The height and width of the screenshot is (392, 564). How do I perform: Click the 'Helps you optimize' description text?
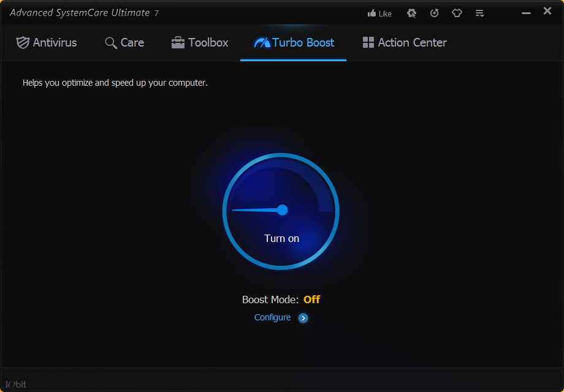(x=115, y=83)
